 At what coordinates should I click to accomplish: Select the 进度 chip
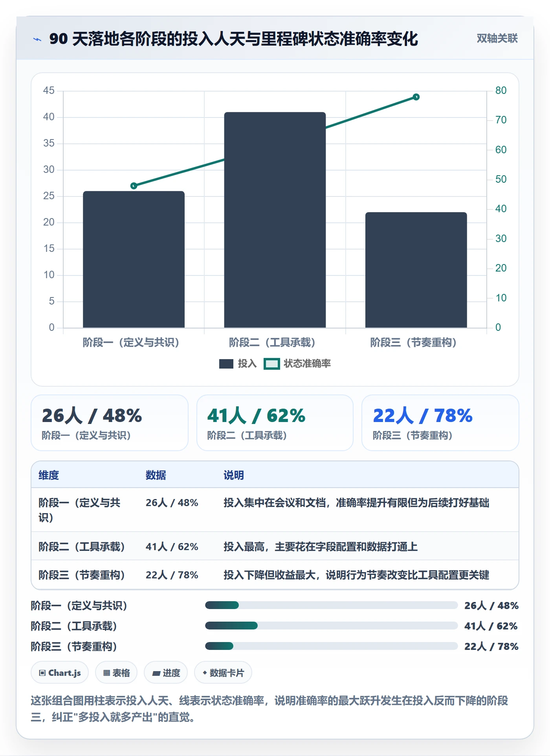[x=166, y=673]
